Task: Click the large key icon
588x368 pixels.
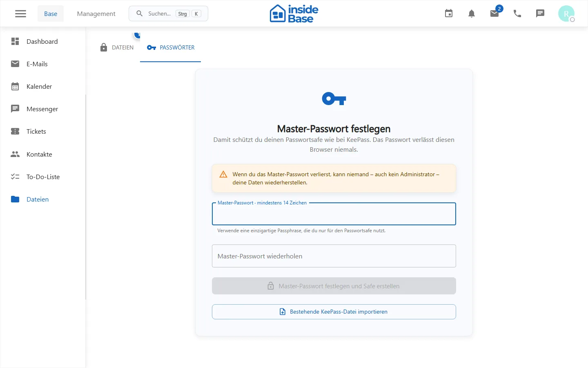Action: [334, 99]
